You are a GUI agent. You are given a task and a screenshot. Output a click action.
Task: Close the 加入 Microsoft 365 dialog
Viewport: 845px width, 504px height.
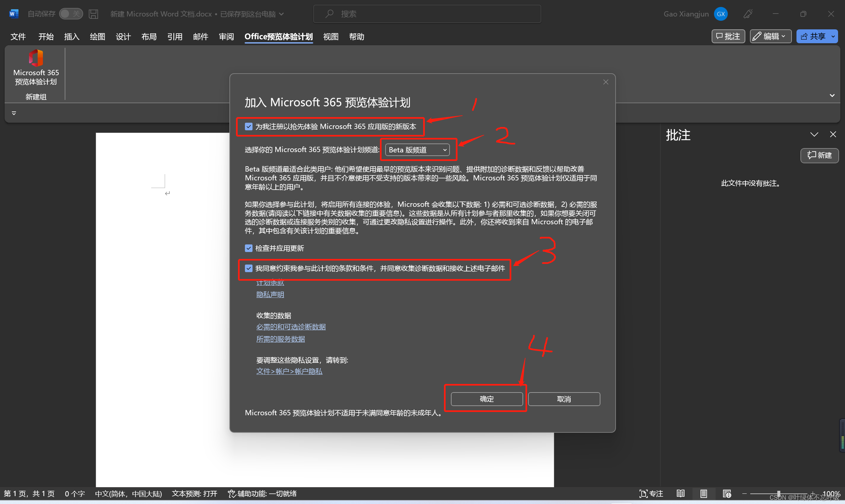(x=605, y=82)
